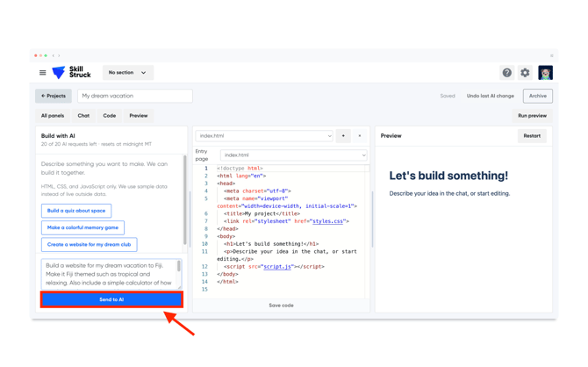
Task: Open the index.html file selector dropdown
Action: click(x=264, y=136)
